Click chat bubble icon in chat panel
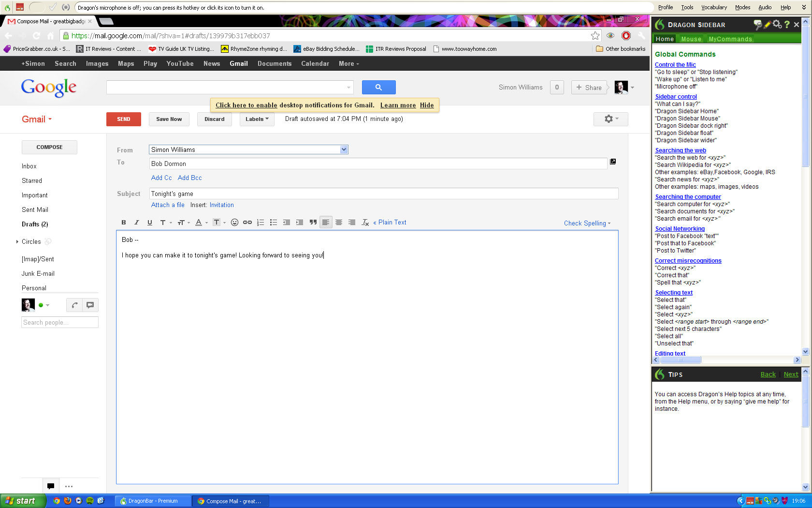 (x=90, y=305)
